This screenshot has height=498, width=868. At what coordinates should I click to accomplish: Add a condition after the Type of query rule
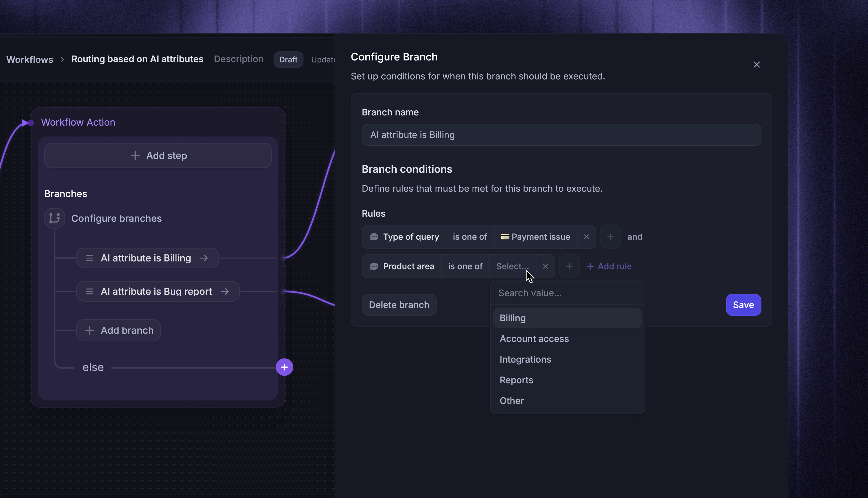[x=610, y=237]
